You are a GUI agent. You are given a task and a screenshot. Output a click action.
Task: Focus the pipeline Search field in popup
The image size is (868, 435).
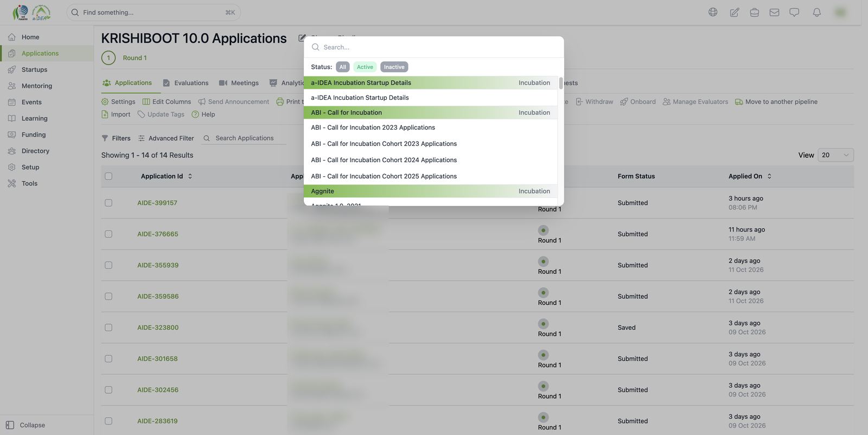[x=434, y=47]
